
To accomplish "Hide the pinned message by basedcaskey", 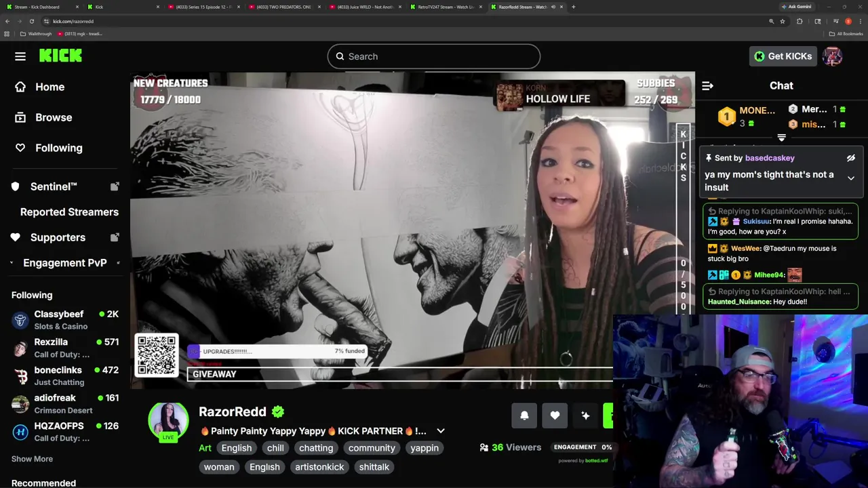I will [x=850, y=158].
